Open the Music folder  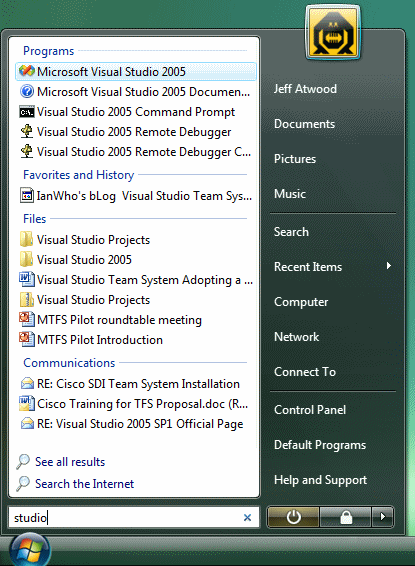(x=290, y=194)
